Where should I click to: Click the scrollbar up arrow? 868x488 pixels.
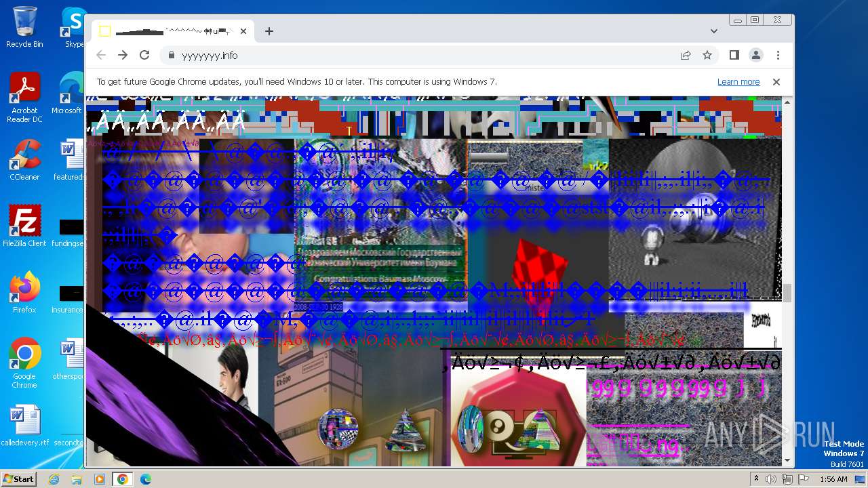tap(787, 102)
